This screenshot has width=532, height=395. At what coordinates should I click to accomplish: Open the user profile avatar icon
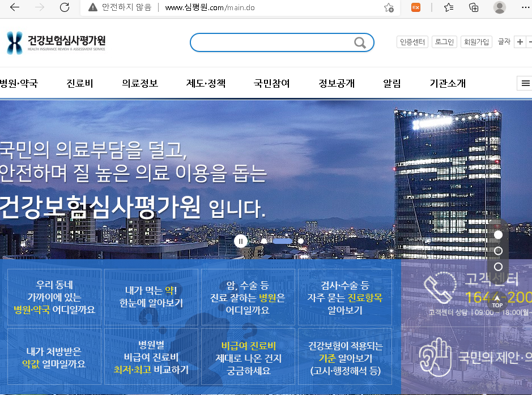tap(500, 7)
